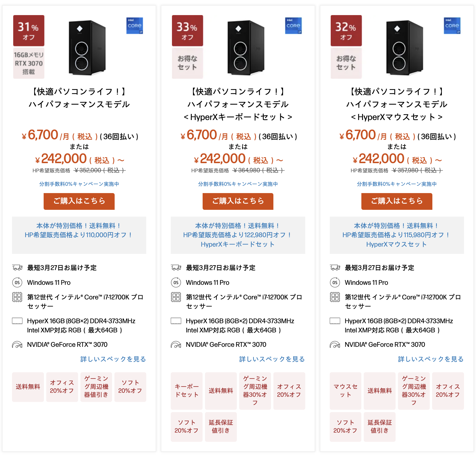476x455 pixels.
Task: Click the OS icon beside Windows 11 Pro in first card
Action: [x=17, y=282]
